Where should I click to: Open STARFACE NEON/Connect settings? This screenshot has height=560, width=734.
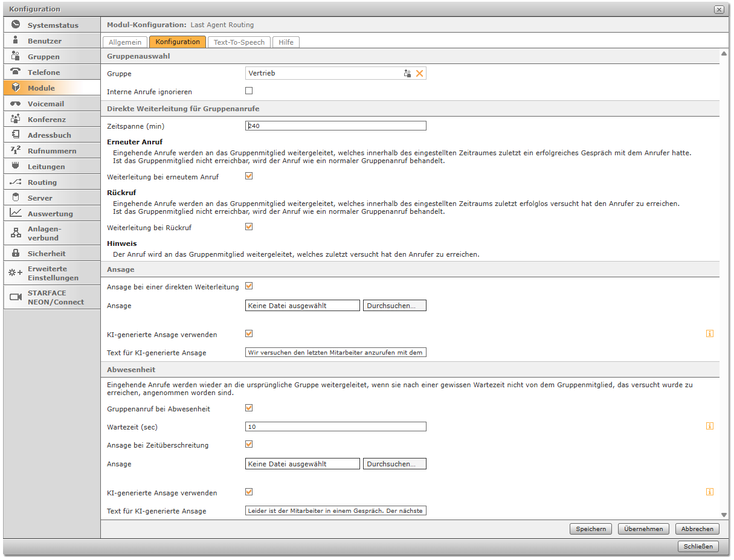click(52, 297)
